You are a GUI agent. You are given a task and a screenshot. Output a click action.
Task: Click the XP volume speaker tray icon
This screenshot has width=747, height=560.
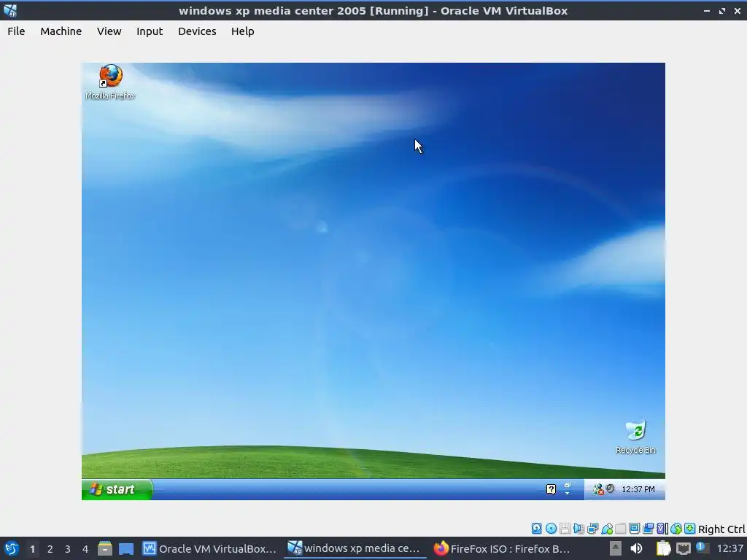(611, 489)
